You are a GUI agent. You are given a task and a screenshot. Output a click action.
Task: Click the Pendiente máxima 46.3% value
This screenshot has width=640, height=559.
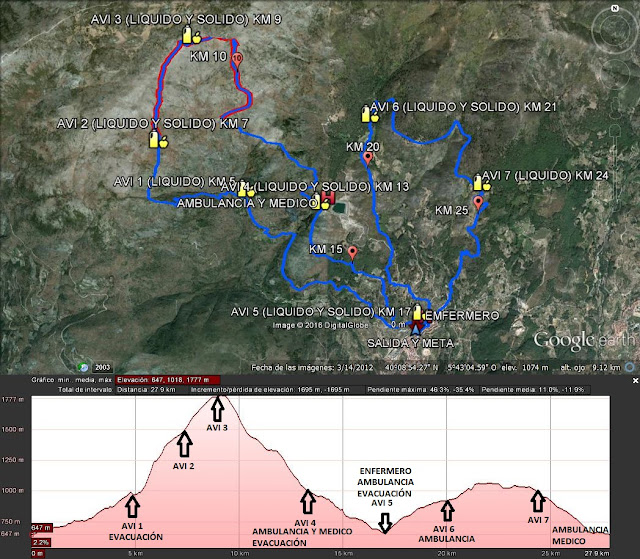click(420, 390)
